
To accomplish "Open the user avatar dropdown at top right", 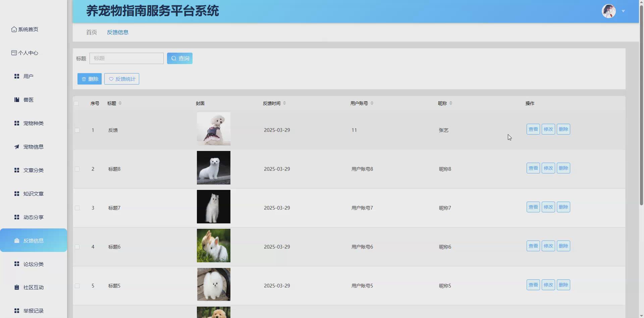I will [608, 11].
